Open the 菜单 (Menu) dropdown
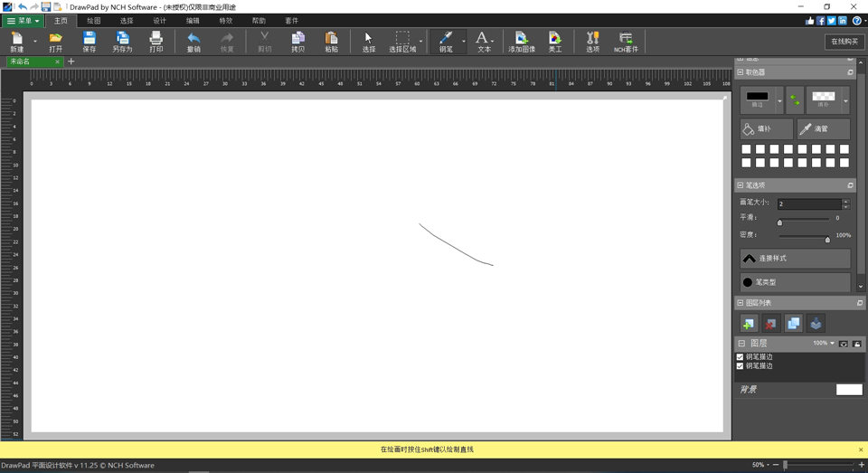The width and height of the screenshot is (868, 473). click(23, 21)
